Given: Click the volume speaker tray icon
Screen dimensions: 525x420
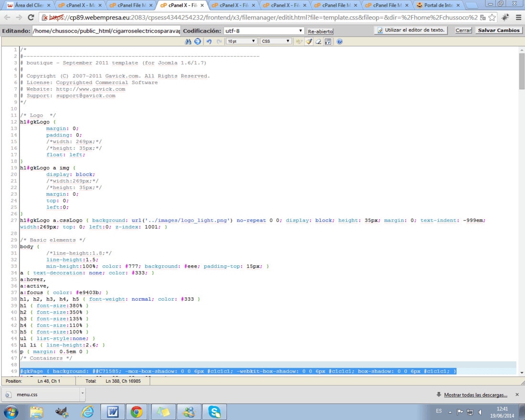Looking at the screenshot, I should coord(480,412).
